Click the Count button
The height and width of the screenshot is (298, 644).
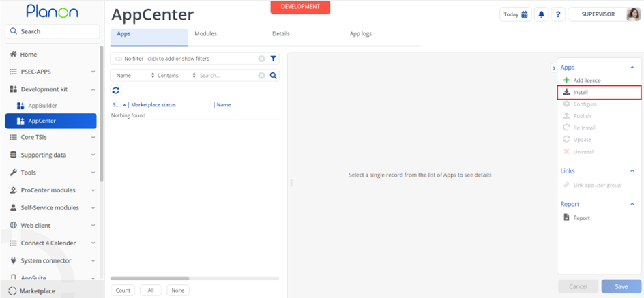(x=123, y=290)
